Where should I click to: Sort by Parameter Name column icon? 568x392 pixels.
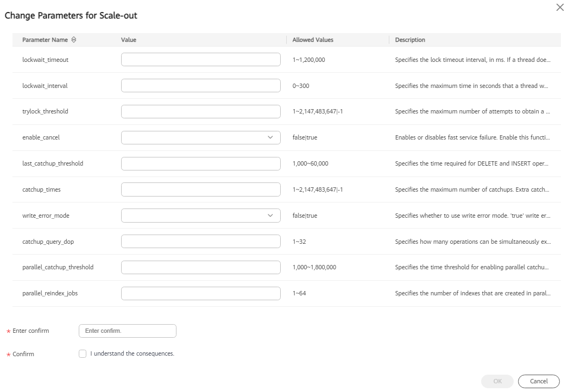coord(74,40)
